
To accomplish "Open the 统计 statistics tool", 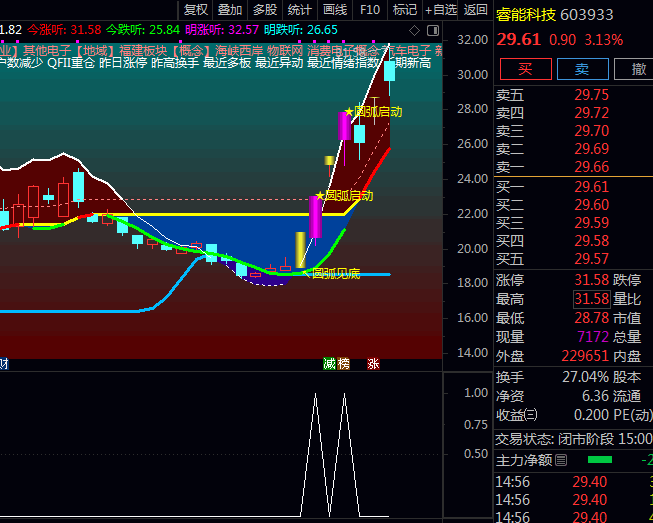I will pos(300,10).
